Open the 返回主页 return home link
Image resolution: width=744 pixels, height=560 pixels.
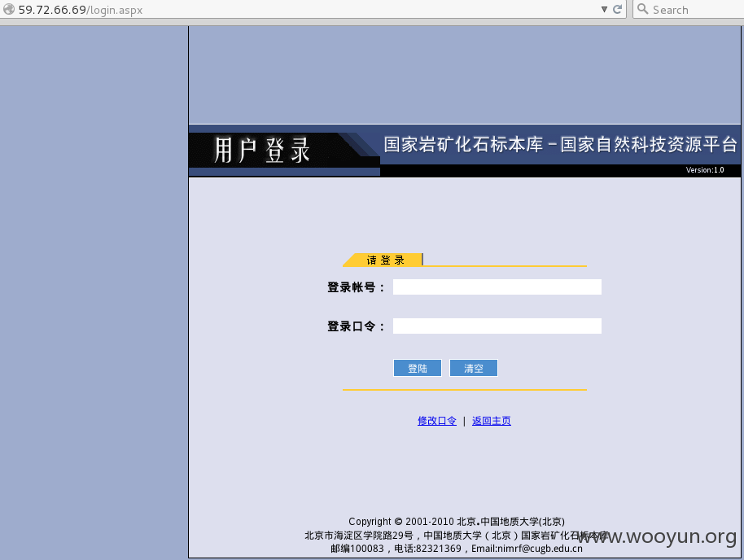click(x=491, y=421)
